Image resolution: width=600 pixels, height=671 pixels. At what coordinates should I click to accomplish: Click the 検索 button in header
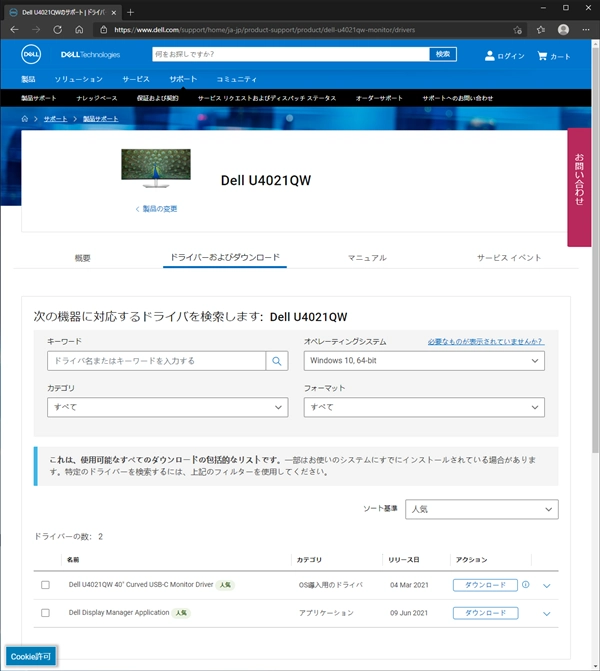click(x=443, y=54)
